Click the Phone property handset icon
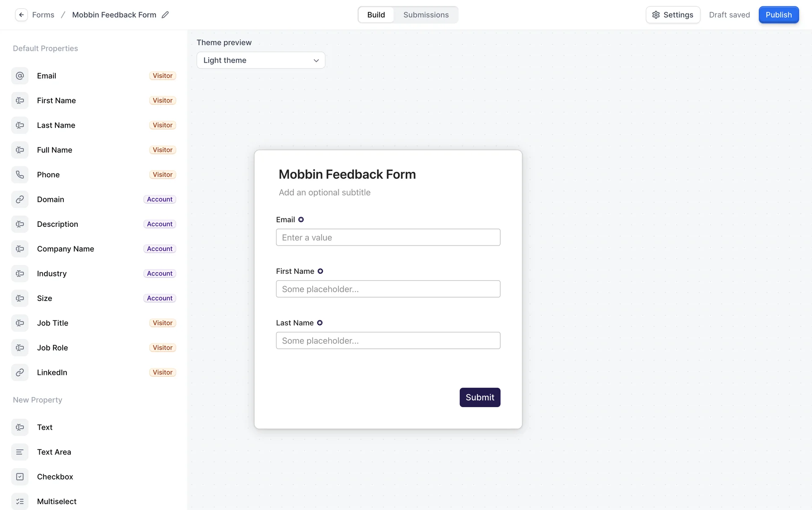 tap(20, 175)
